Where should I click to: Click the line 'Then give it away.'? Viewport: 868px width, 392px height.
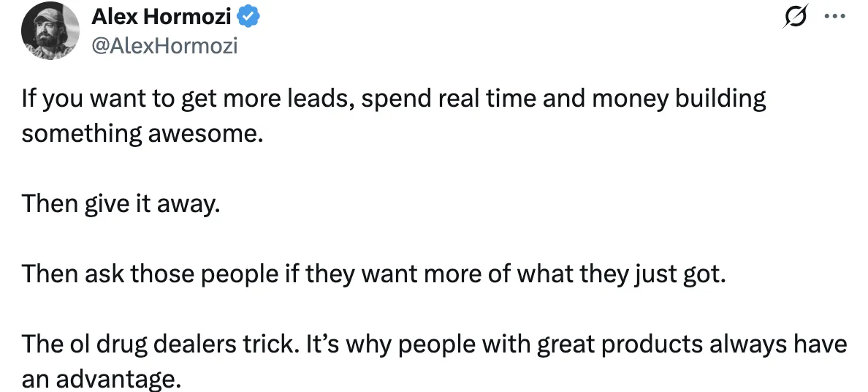coord(121,204)
